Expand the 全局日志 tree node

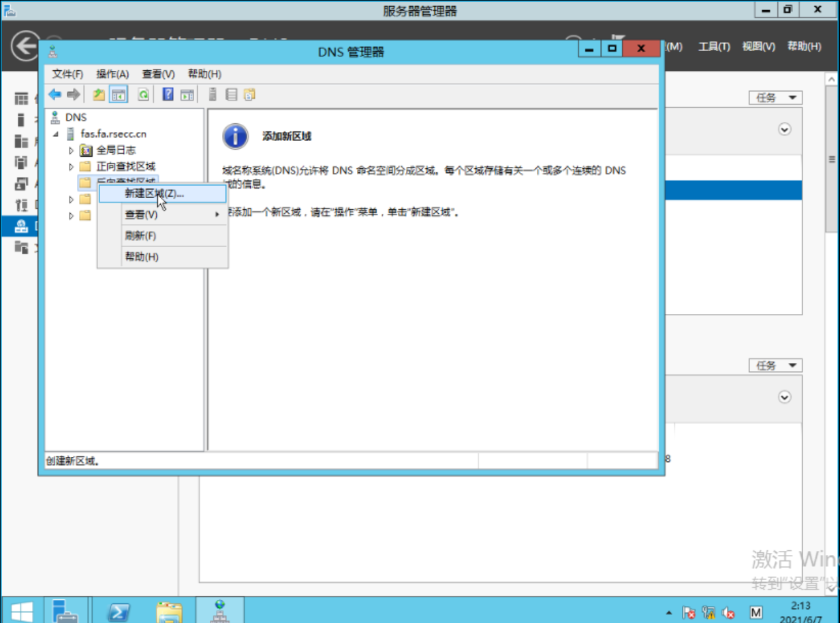[x=70, y=150]
